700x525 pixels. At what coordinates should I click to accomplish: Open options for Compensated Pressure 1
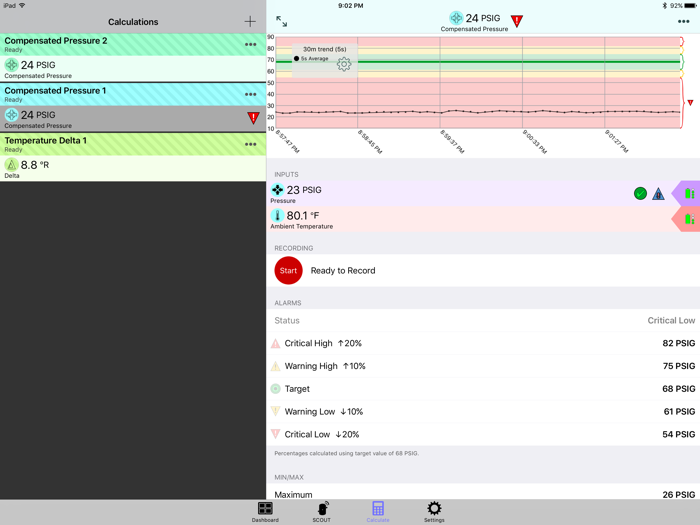click(250, 94)
